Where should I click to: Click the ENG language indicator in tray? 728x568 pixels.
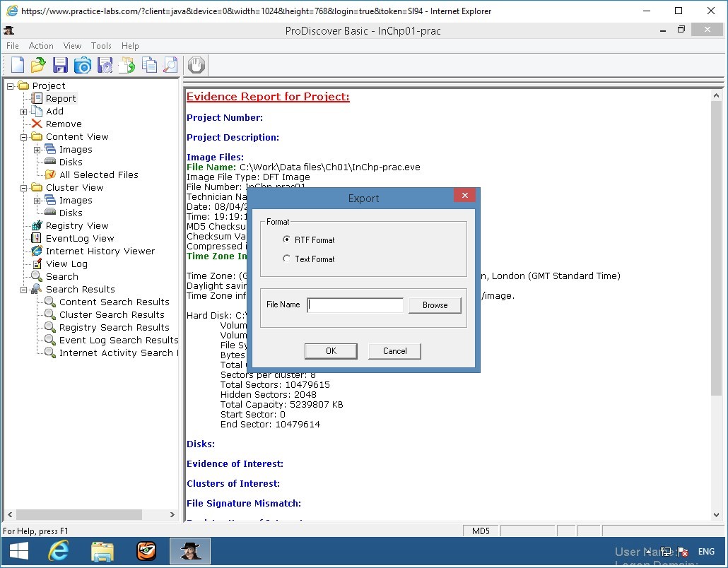pyautogui.click(x=705, y=551)
